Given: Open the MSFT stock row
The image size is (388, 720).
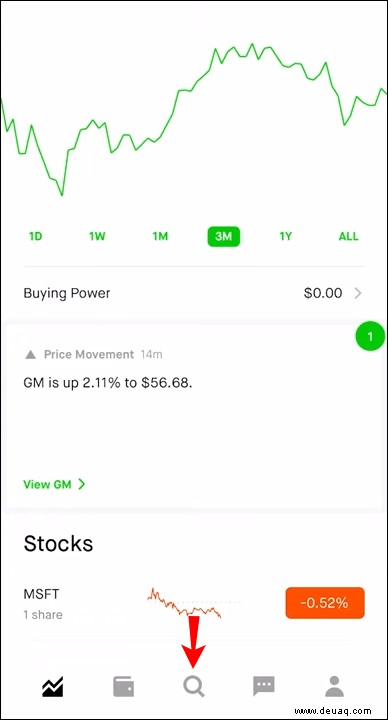Looking at the screenshot, I should (x=194, y=603).
